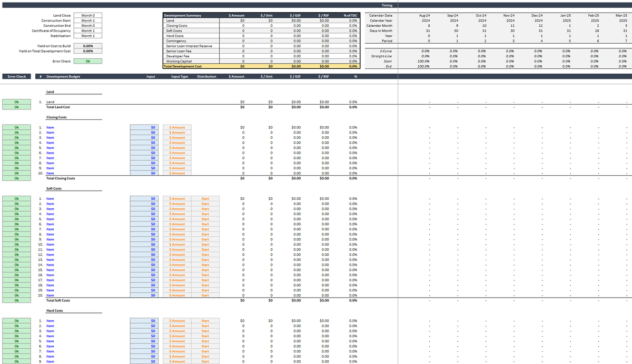
Task: Select the Jan-25 calendar date cell
Action: click(565, 16)
